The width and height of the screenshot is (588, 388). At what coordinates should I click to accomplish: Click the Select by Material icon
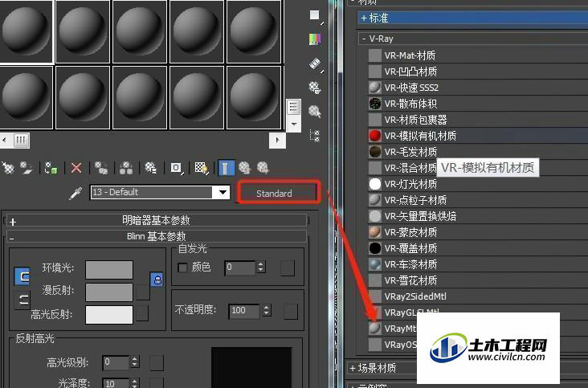[x=315, y=112]
